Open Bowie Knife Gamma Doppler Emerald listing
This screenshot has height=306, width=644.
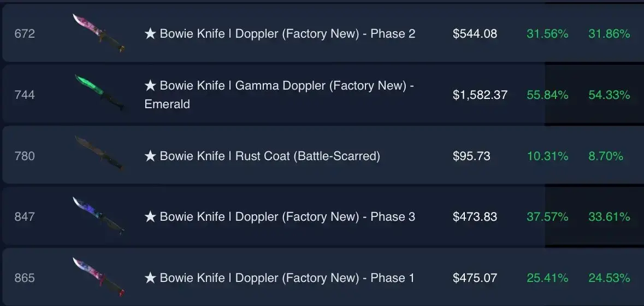(279, 95)
